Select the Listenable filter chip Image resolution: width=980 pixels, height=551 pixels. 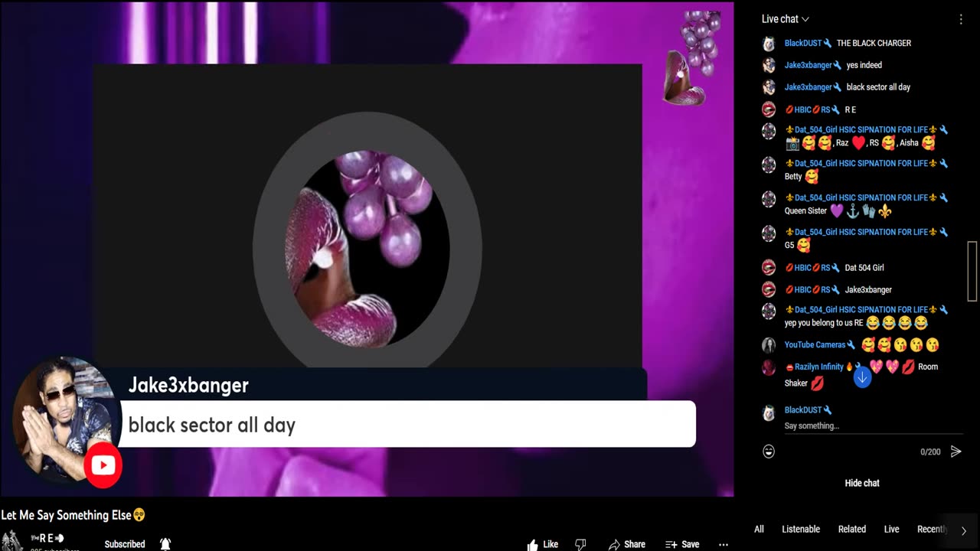(801, 529)
